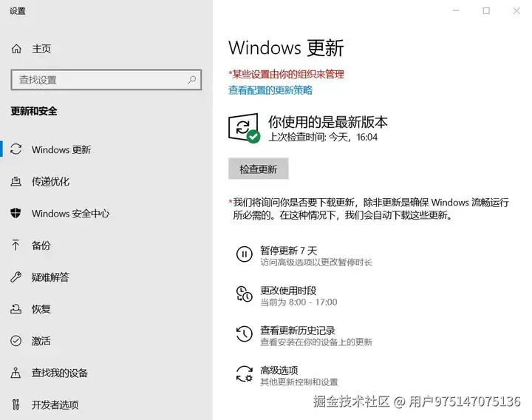Click the pause icon for 暂停更新 7 天
Viewport: 532px width, 420px height.
click(245, 254)
